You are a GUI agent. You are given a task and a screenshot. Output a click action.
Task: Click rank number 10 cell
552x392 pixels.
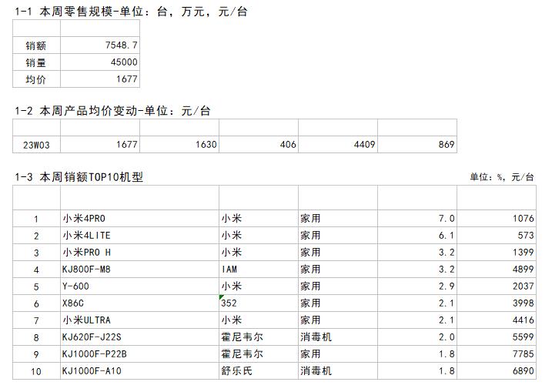[36, 370]
